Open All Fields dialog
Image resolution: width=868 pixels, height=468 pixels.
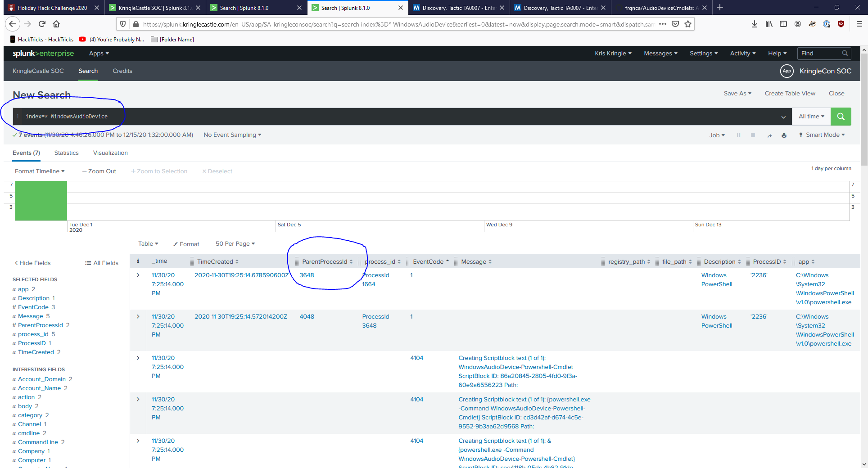pos(102,263)
